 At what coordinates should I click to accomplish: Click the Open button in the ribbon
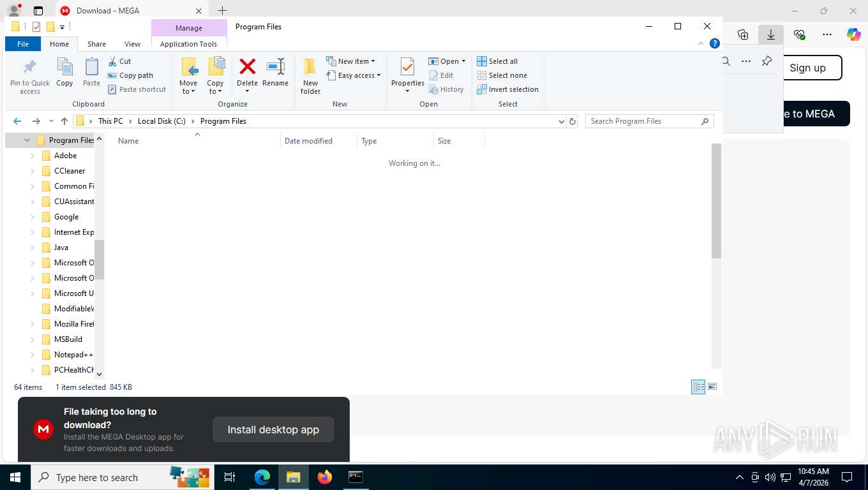(x=446, y=61)
